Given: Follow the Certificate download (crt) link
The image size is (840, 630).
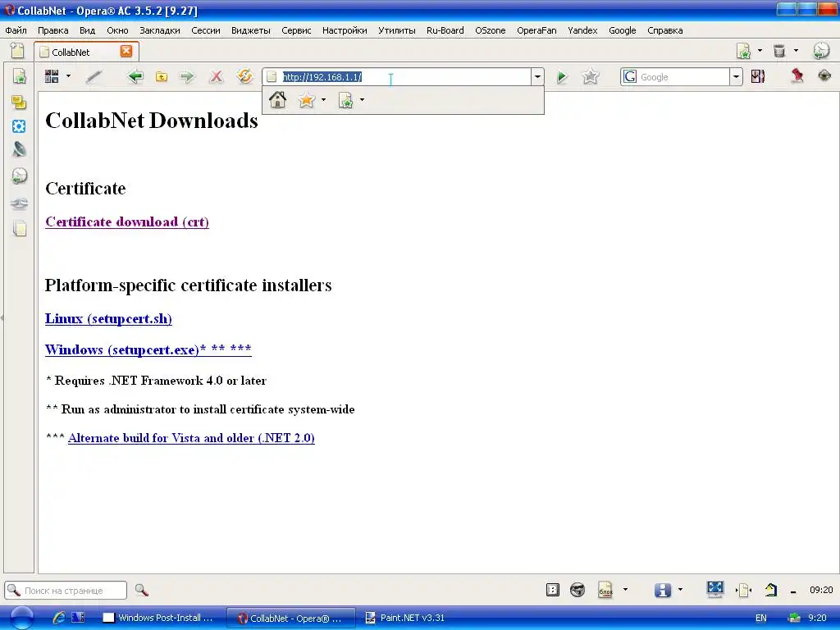Looking at the screenshot, I should pos(127,221).
